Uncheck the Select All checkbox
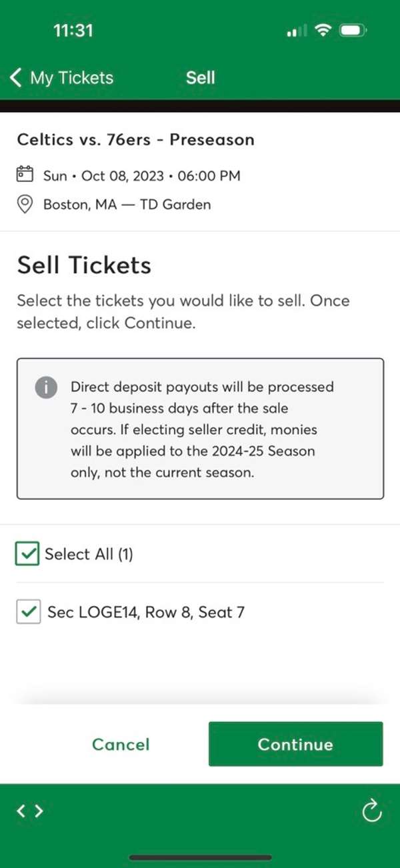The width and height of the screenshot is (400, 868). pyautogui.click(x=27, y=553)
